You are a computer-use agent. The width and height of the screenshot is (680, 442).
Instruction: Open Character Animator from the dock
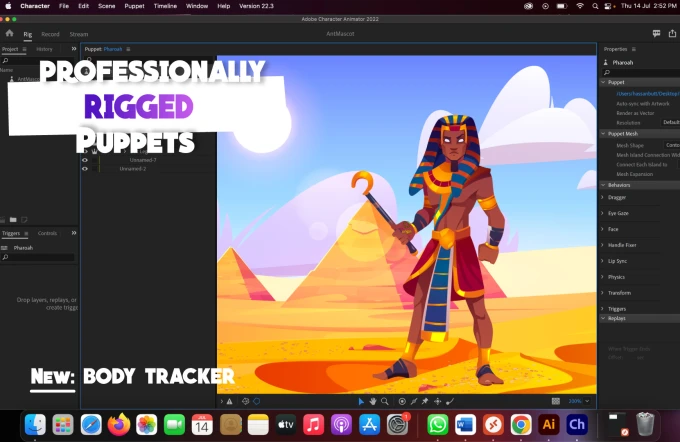click(576, 424)
